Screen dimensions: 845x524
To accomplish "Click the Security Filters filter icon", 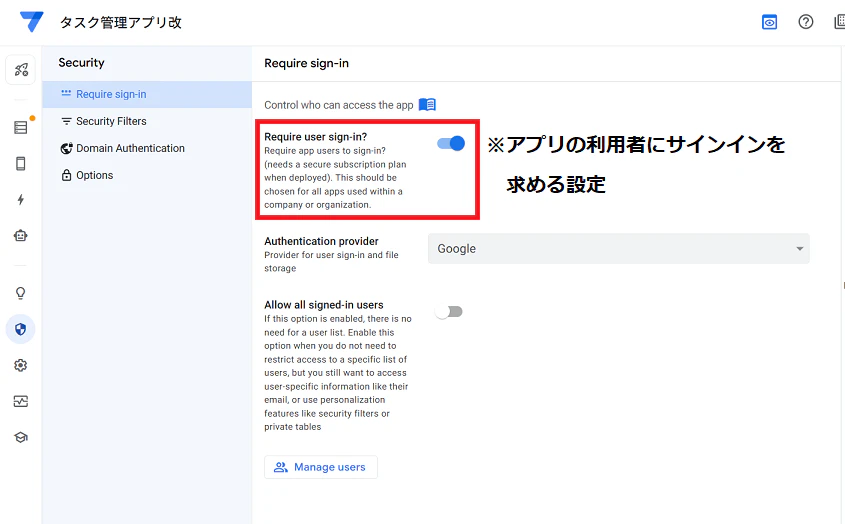I will [x=66, y=121].
